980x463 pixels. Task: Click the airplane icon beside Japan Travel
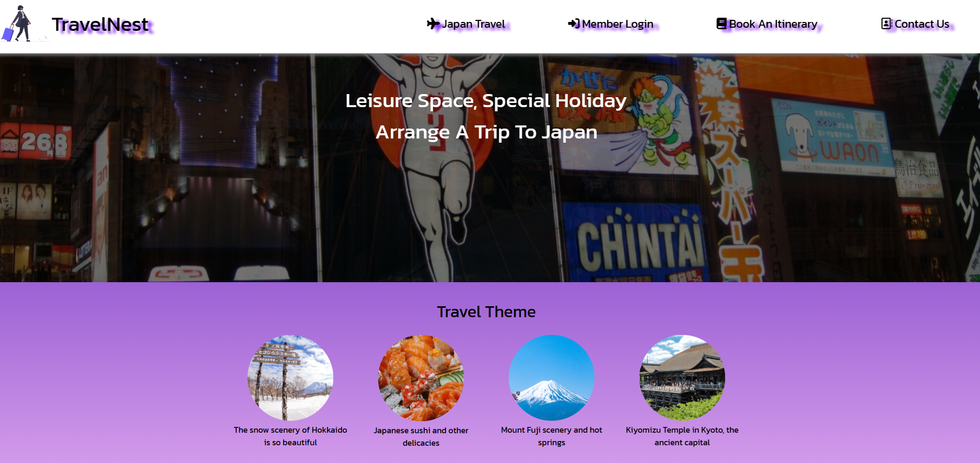click(433, 24)
